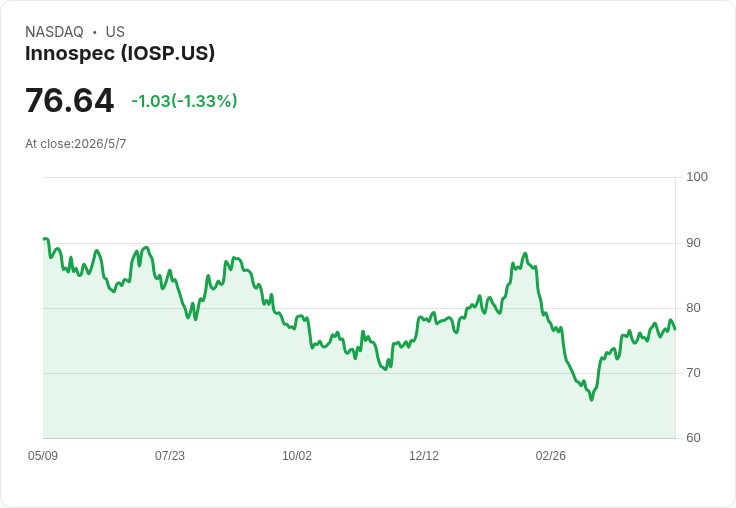
Task: Click the NASDAQ exchange label
Action: (54, 32)
